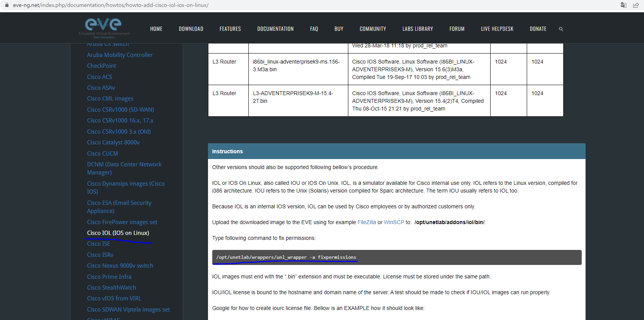Open the DONATE menu item
This screenshot has height=320, width=644.
tap(538, 29)
